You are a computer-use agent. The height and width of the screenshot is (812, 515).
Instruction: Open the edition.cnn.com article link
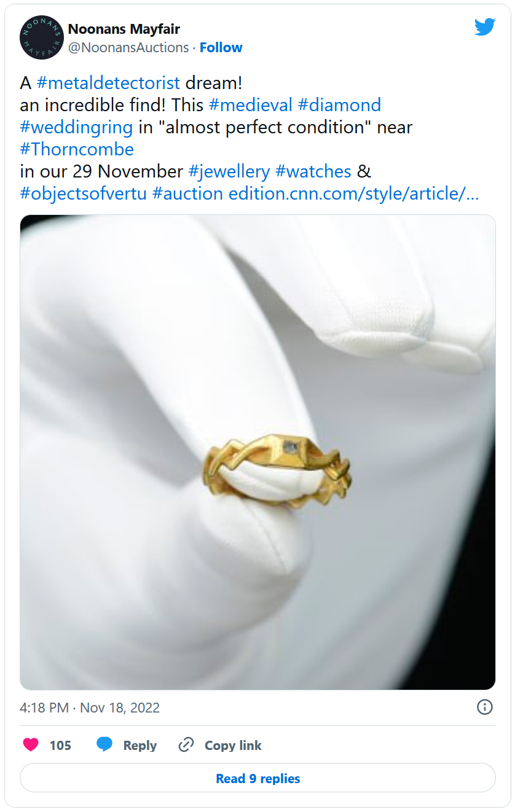click(354, 193)
